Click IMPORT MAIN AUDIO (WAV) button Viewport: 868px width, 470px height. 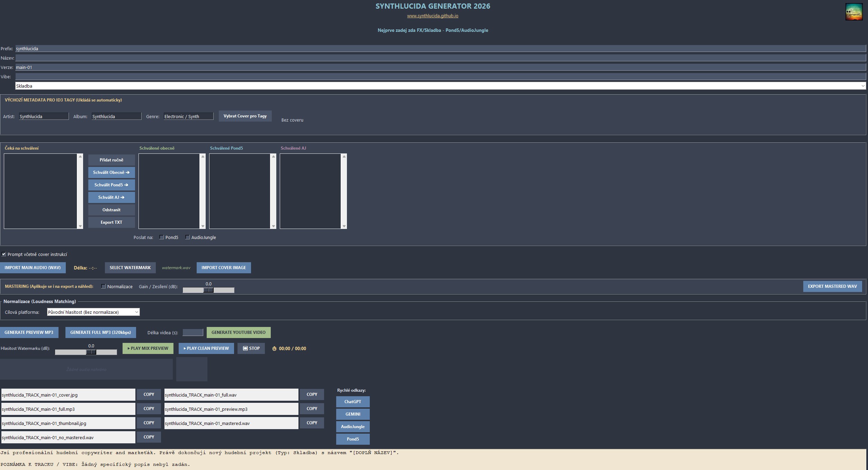tap(33, 268)
